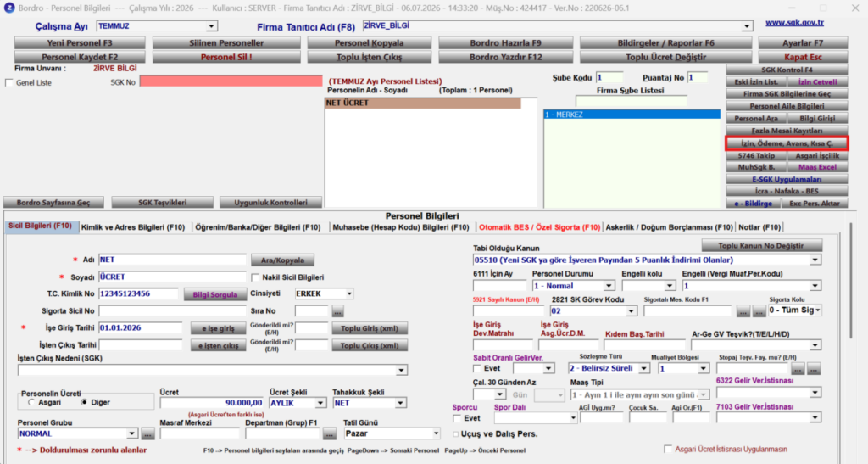Click Toplu Giriş (xml) button
Viewport: 868px width, 464px height.
point(370,328)
